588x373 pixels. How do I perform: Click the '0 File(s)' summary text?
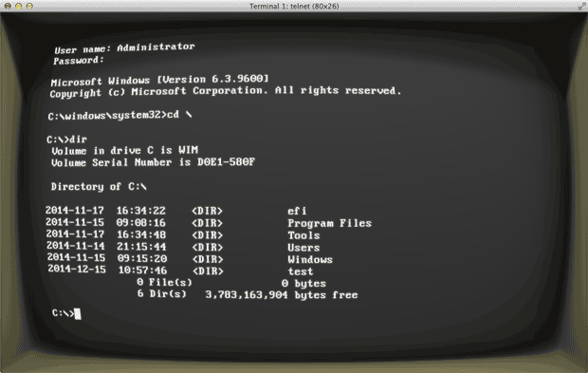coord(164,282)
